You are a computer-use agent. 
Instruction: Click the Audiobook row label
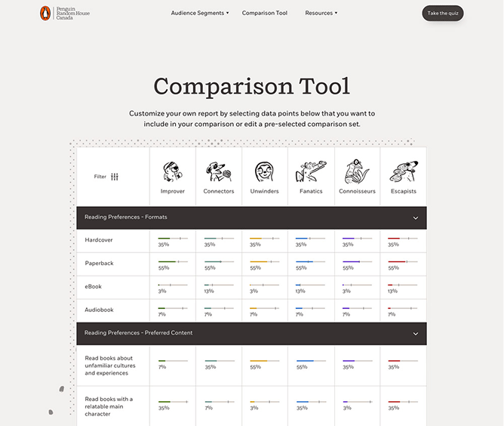point(98,310)
